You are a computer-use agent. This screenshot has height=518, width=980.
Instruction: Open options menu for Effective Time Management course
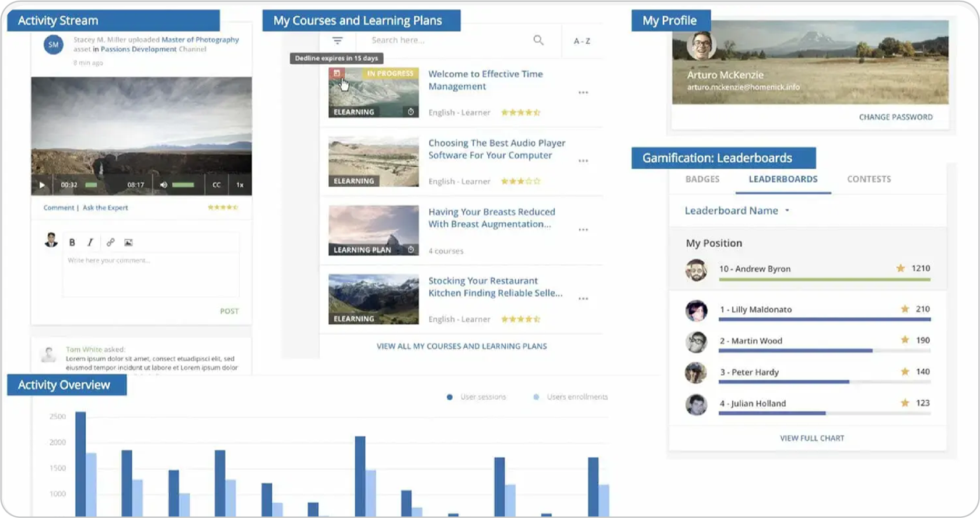583,93
